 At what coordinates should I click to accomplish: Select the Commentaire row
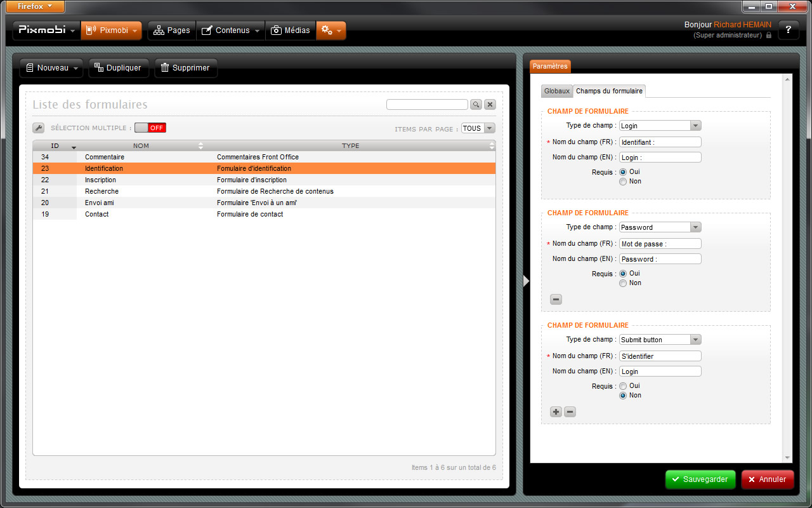pos(264,157)
